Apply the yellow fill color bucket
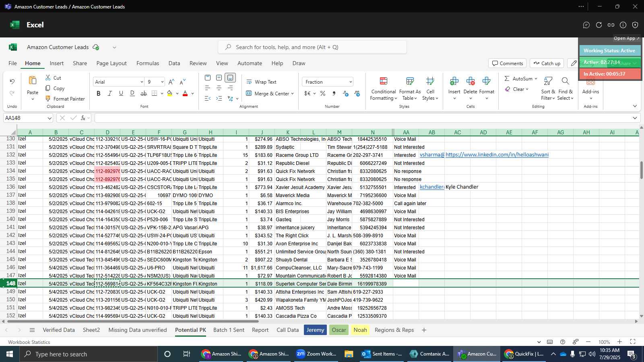The height and width of the screenshot is (362, 644). [170, 93]
